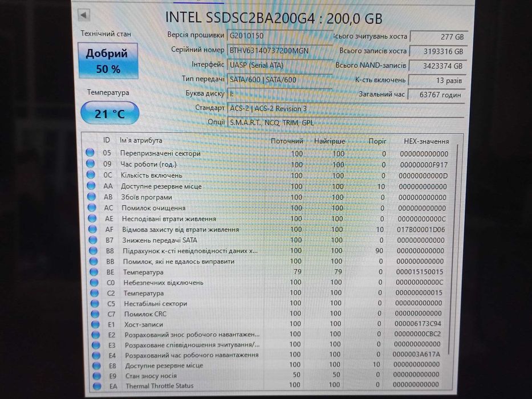Select the Помилок очищення row name
The height and width of the screenshot is (399, 532).
[x=153, y=208]
